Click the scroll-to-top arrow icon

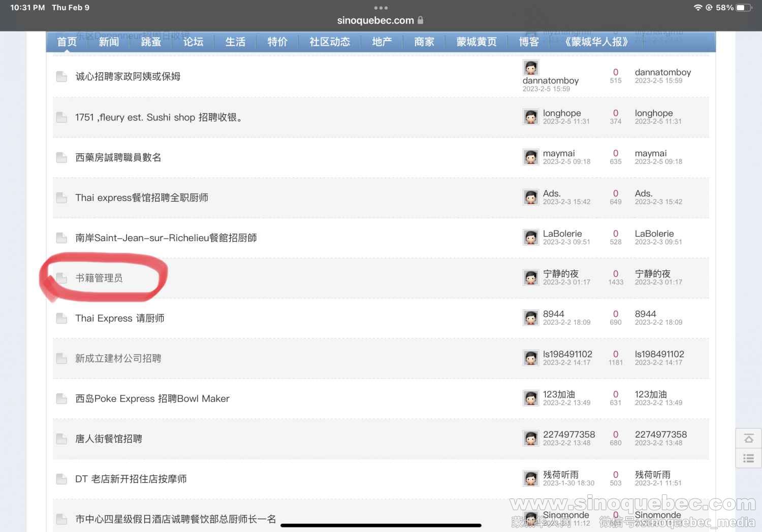point(748,439)
